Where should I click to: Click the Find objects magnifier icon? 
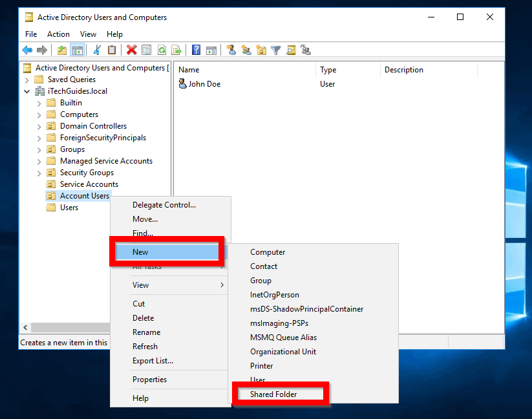point(291,50)
